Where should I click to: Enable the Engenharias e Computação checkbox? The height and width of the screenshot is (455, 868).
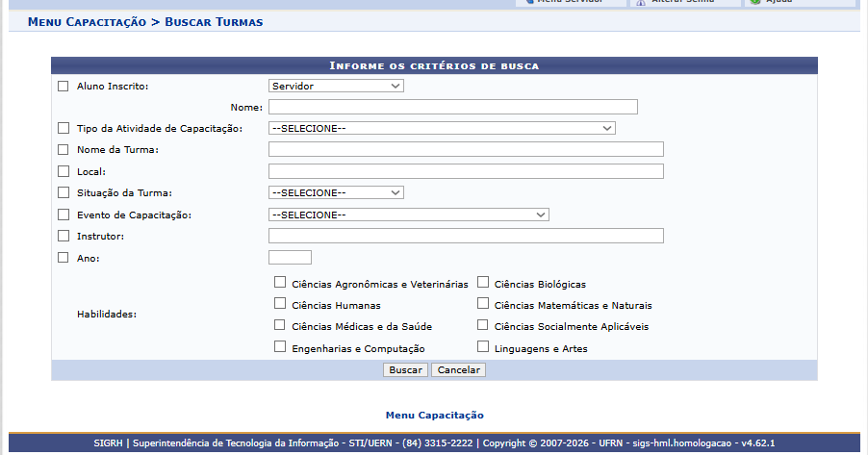tap(280, 346)
